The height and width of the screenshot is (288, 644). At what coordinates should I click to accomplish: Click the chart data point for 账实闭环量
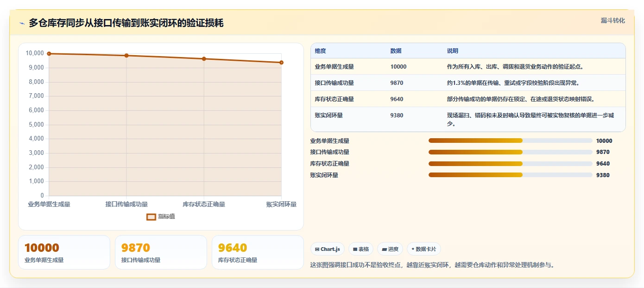point(281,63)
